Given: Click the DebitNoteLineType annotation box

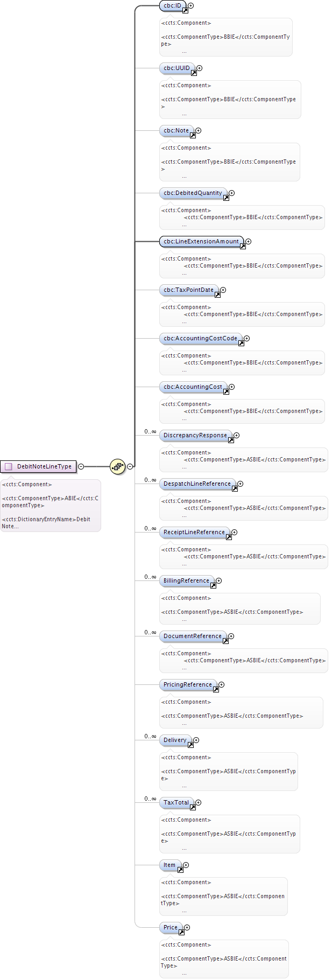Looking at the screenshot, I should (x=51, y=505).
